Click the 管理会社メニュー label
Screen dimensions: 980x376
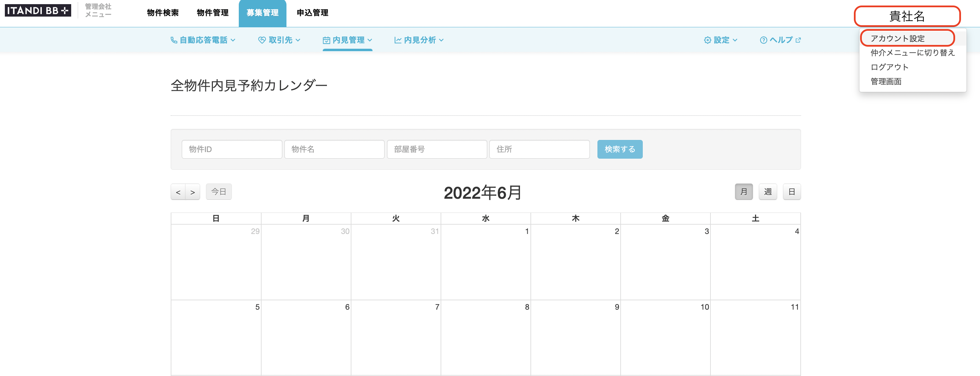98,11
